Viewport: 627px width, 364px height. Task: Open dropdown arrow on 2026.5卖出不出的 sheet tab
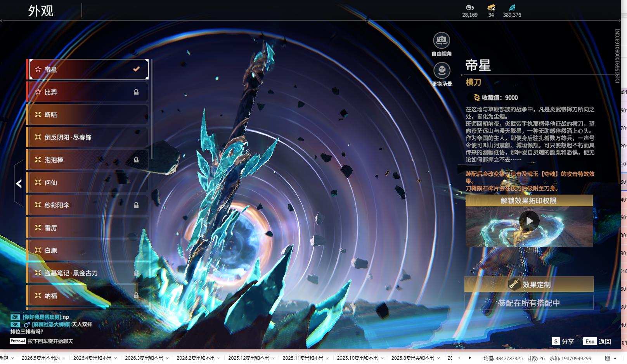[64, 358]
